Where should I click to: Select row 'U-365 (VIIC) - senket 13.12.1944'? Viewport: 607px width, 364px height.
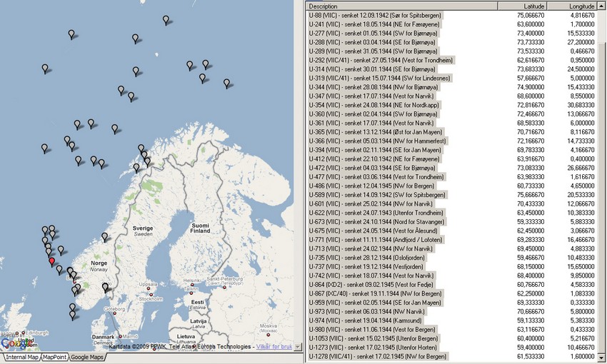[x=452, y=132]
